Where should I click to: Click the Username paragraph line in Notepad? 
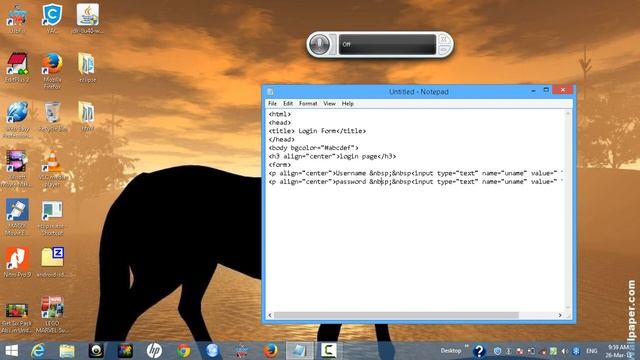416,173
